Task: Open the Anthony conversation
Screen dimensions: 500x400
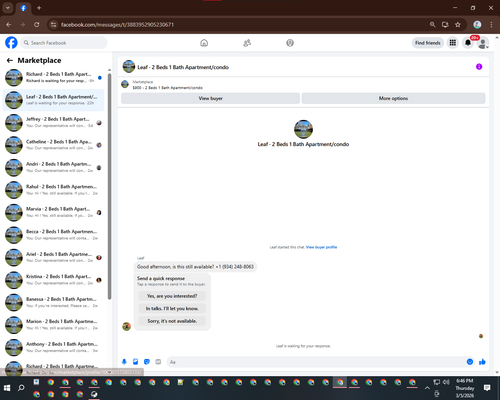Action: [53, 347]
